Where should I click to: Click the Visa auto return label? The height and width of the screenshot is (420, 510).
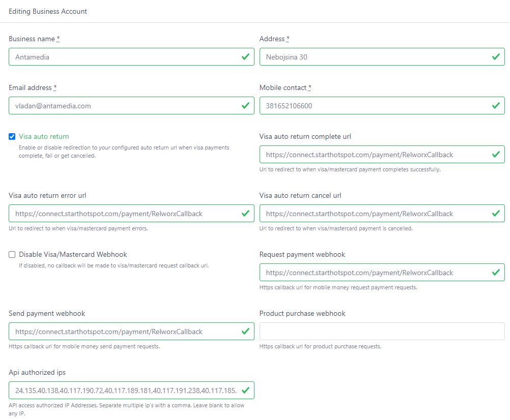tap(44, 136)
